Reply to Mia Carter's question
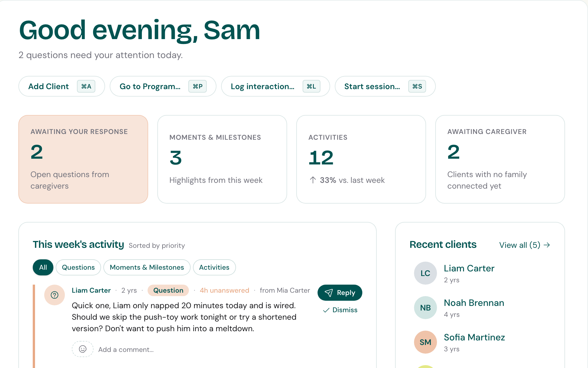Image resolution: width=588 pixels, height=368 pixels. (x=340, y=293)
